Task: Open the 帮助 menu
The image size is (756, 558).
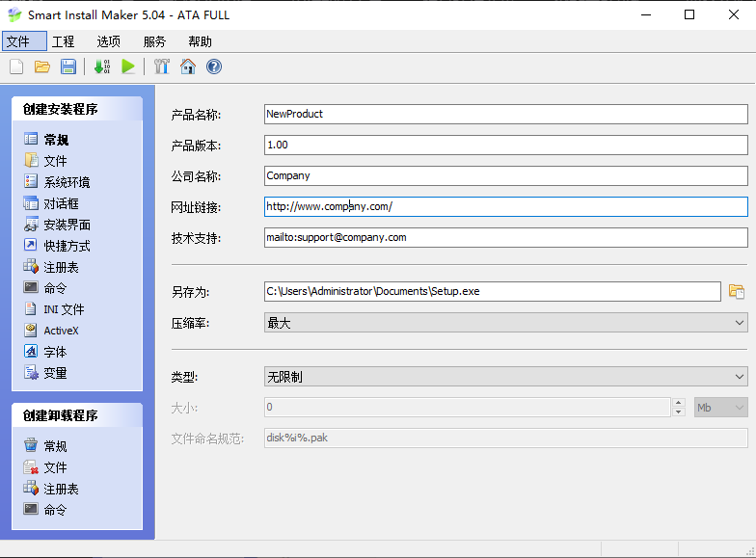Action: (x=200, y=41)
